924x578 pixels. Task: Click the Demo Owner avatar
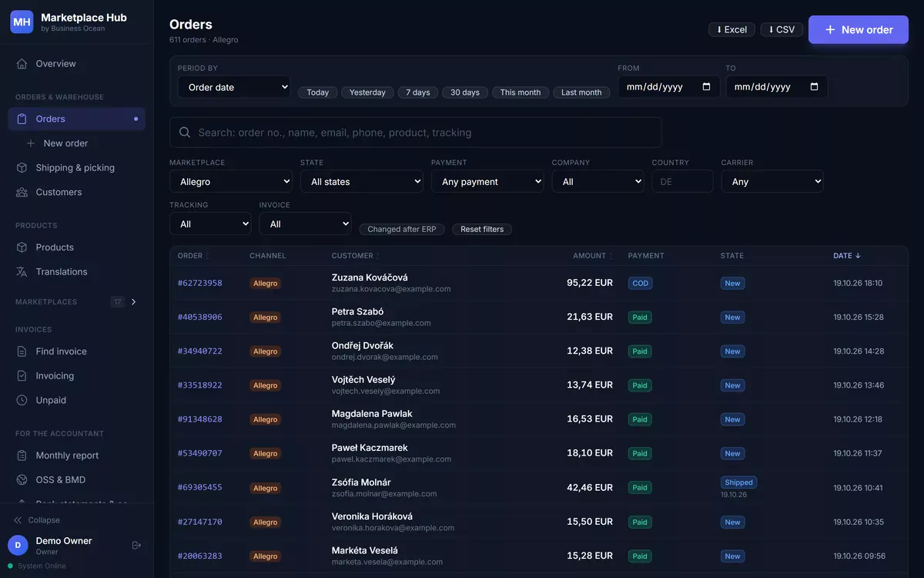(18, 546)
